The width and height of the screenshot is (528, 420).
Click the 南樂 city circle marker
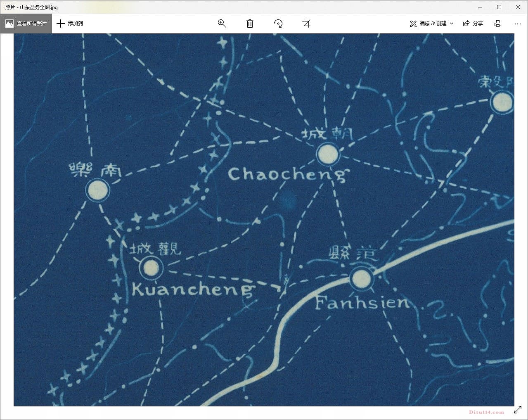tap(98, 190)
